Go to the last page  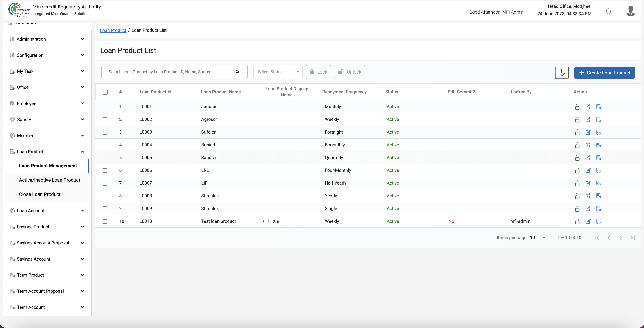633,238
